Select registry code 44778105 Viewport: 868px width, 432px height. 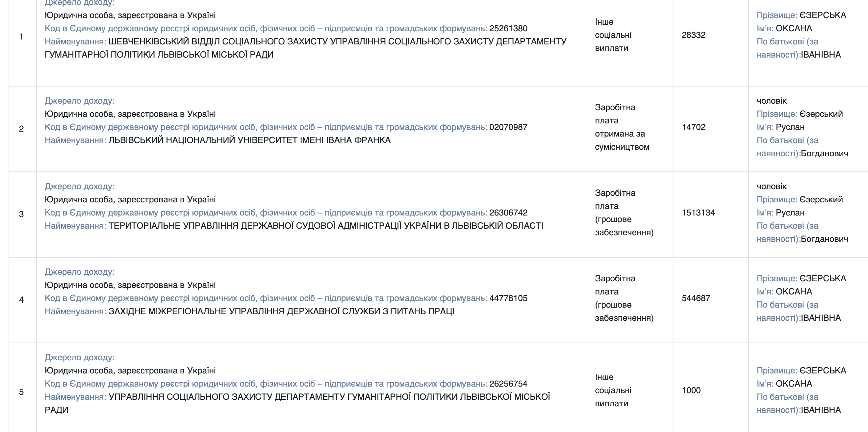pos(508,298)
